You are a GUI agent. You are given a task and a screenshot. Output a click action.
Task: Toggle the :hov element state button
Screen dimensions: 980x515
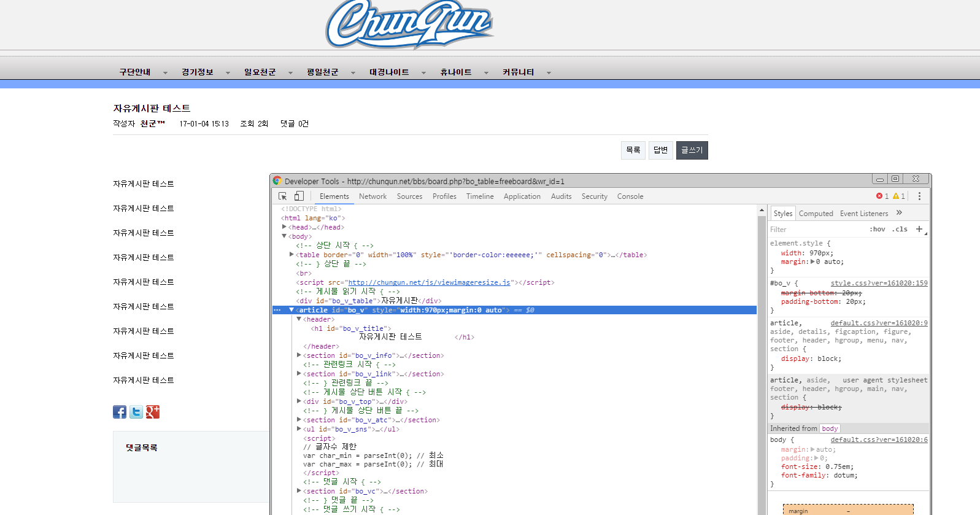(878, 230)
